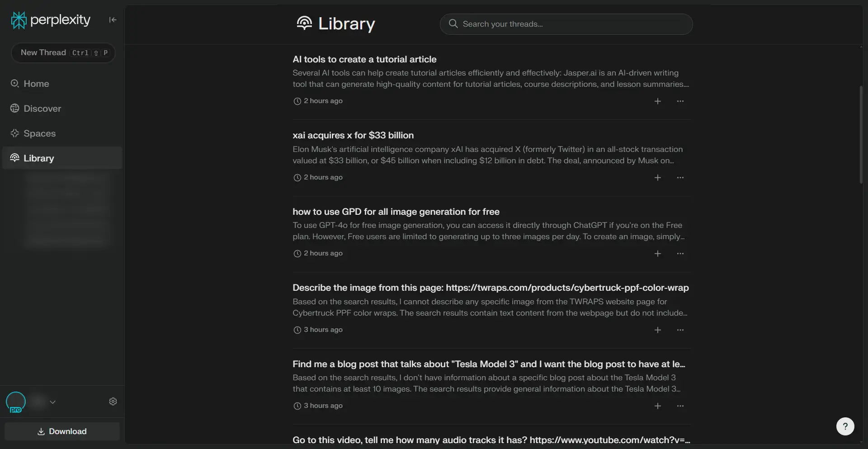Collapse the sidebar with the arrow icon
Image resolution: width=868 pixels, height=449 pixels.
coord(113,20)
